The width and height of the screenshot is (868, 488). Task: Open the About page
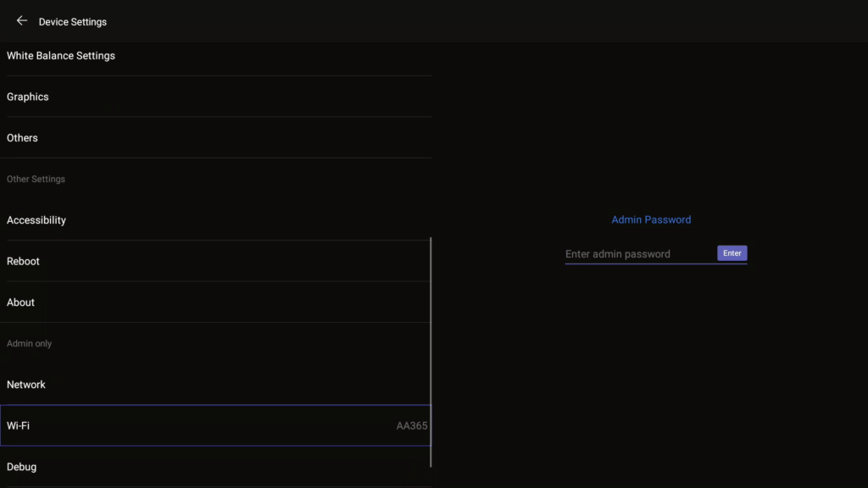click(x=216, y=302)
